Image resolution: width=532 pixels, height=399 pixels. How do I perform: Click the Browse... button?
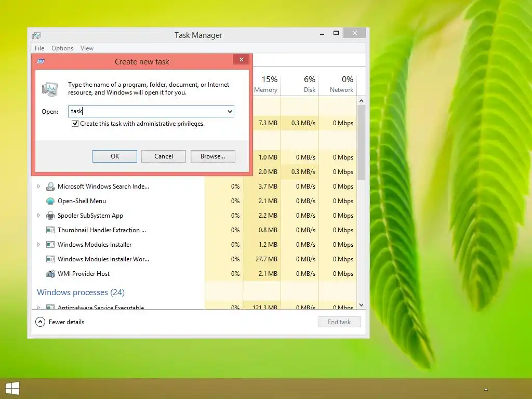[x=212, y=156]
